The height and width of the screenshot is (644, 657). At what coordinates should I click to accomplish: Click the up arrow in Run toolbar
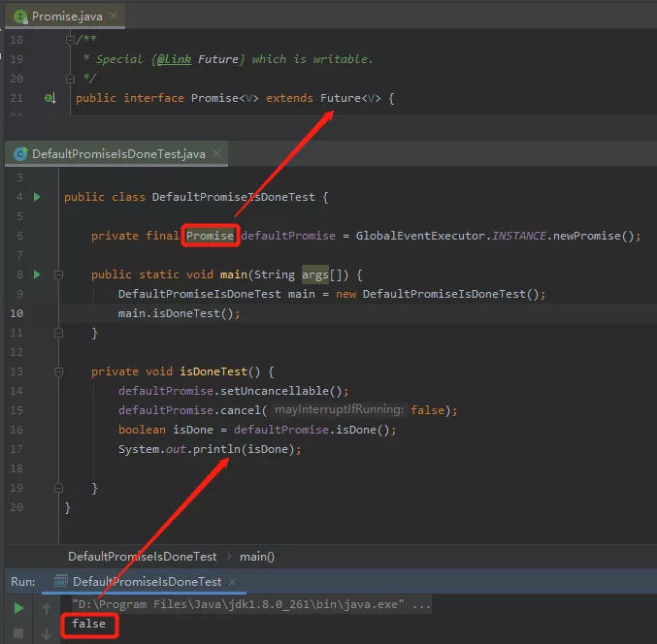pyautogui.click(x=47, y=608)
